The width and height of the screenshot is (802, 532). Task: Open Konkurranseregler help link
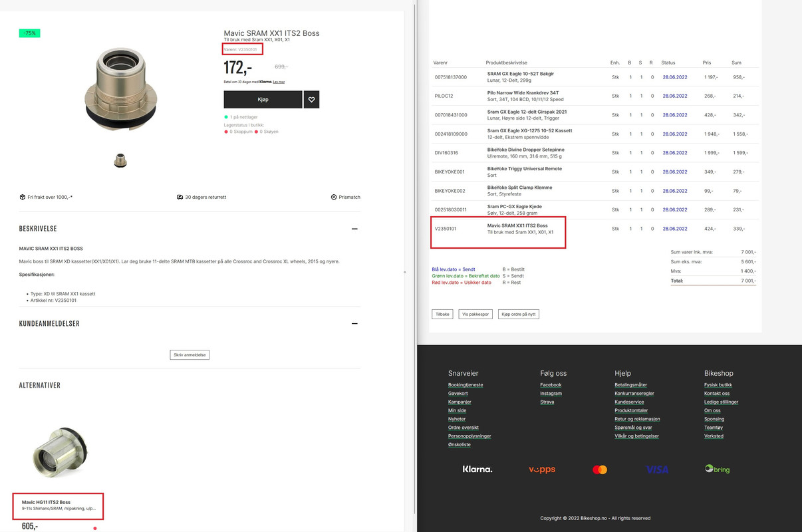click(x=634, y=394)
